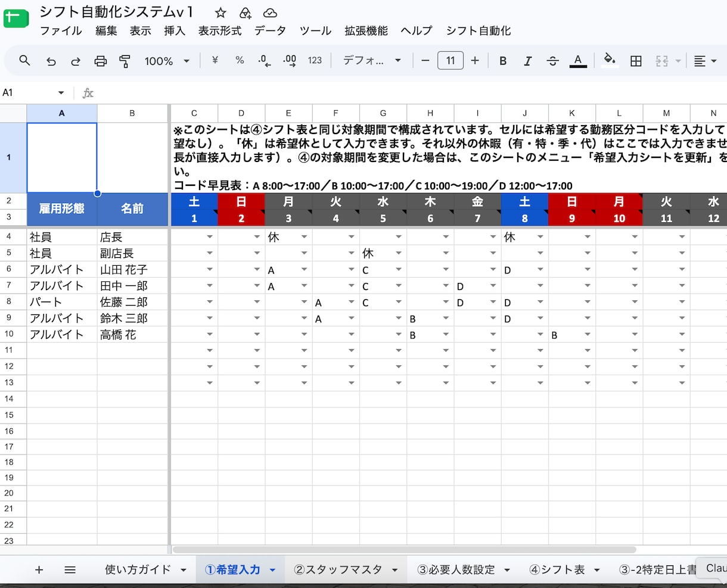Select the cell with 鈴木 三郎

click(x=132, y=318)
